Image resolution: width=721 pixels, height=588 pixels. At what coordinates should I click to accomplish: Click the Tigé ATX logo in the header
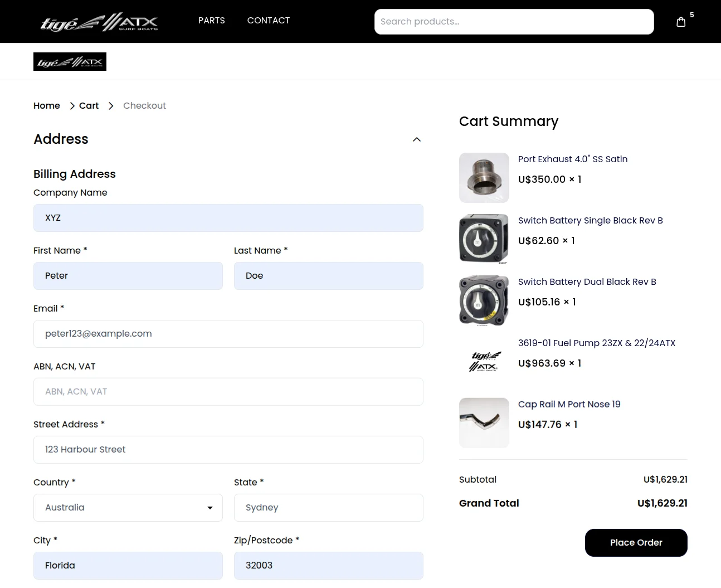100,22
